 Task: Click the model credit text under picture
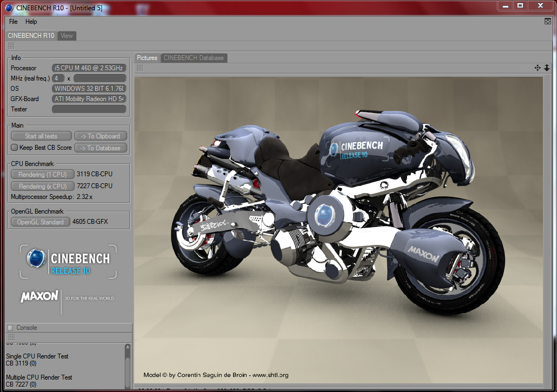pyautogui.click(x=216, y=375)
